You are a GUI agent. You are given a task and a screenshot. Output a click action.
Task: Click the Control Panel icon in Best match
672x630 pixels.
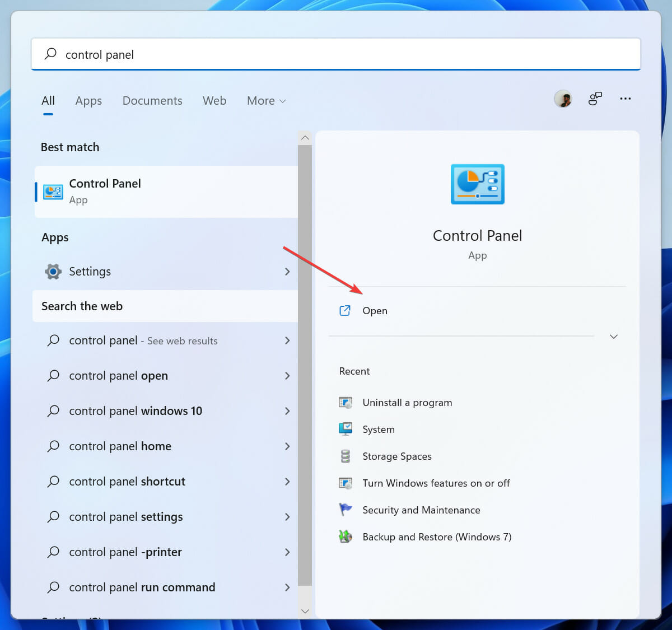pyautogui.click(x=53, y=192)
